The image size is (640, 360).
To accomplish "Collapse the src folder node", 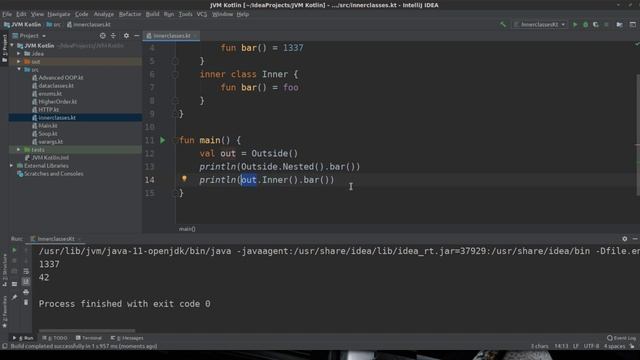I will [x=19, y=69].
